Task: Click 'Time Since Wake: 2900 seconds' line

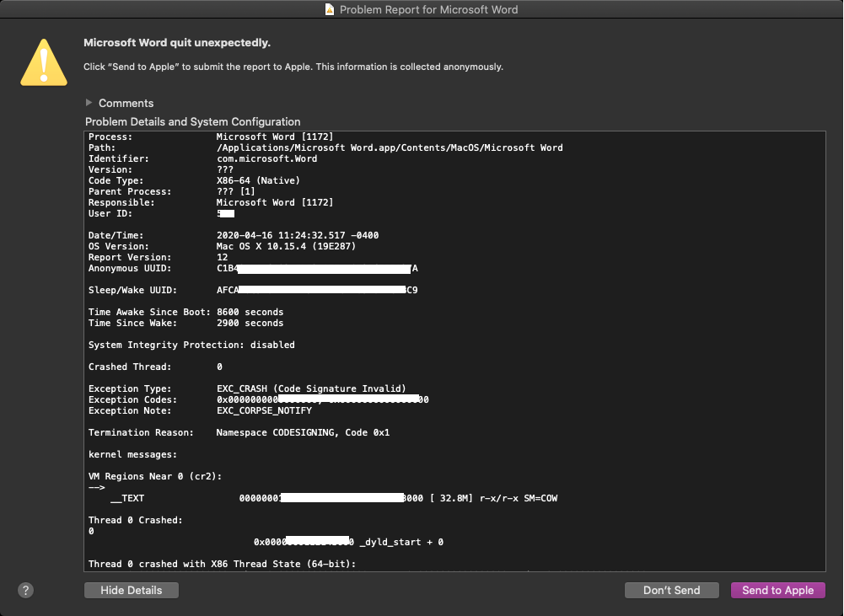Action: [185, 323]
